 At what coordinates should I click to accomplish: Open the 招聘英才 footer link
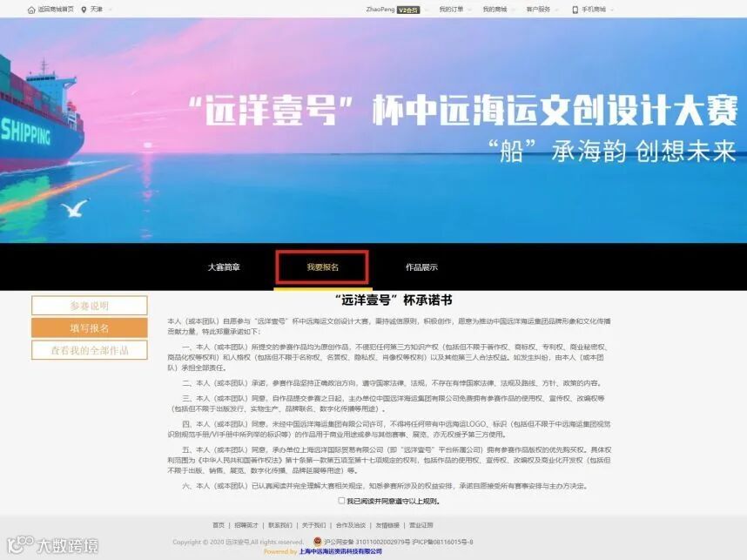click(x=246, y=525)
